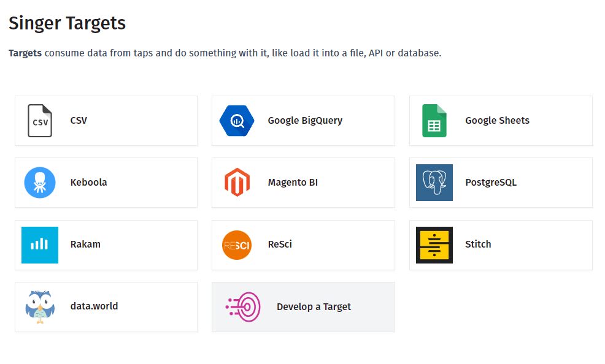Click the Stitch yellow logo icon
The width and height of the screenshot is (605, 364).
[x=434, y=245]
